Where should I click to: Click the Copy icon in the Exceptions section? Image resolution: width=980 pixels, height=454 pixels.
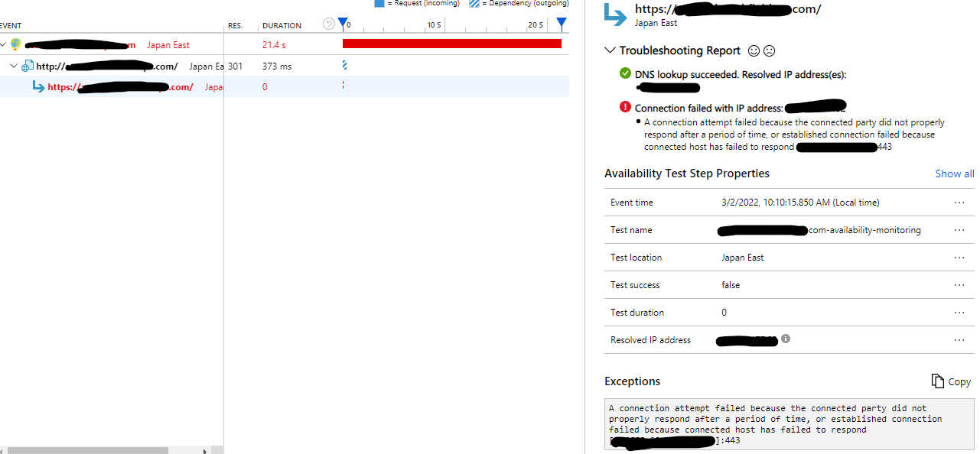pos(938,381)
